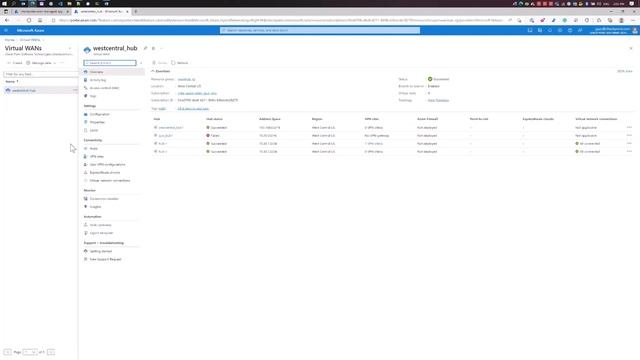Screen dimensions: 640x360
Task: Open Properties under Settings
Action: [97, 122]
